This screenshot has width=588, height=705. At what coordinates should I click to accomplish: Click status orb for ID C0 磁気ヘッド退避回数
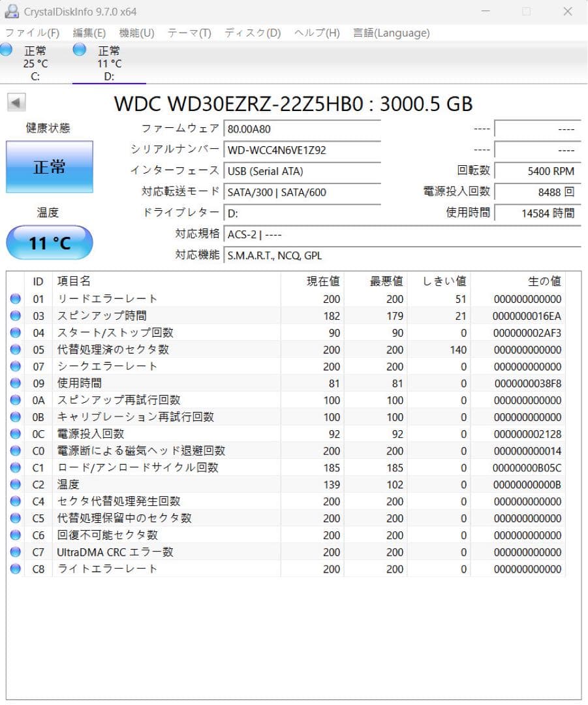click(x=15, y=450)
